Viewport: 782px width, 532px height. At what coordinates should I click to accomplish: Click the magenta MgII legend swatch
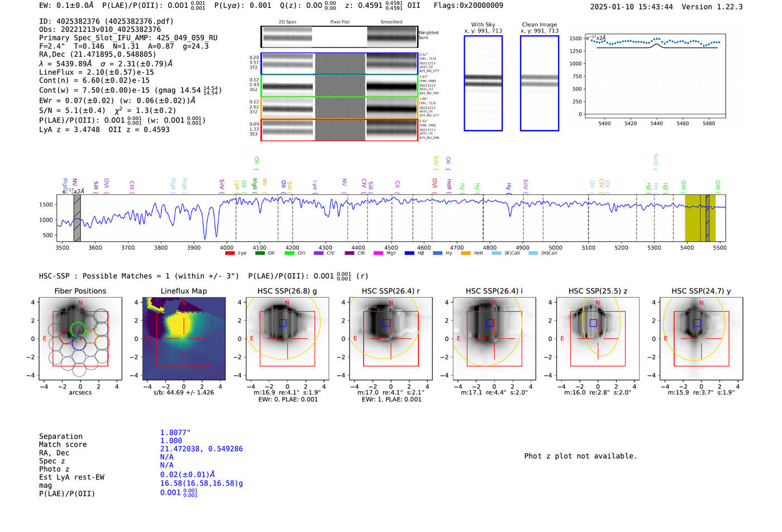pos(378,253)
